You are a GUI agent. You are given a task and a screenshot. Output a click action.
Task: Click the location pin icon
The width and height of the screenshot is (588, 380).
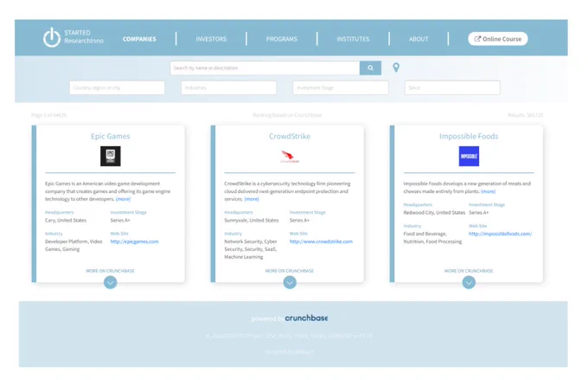pyautogui.click(x=396, y=68)
